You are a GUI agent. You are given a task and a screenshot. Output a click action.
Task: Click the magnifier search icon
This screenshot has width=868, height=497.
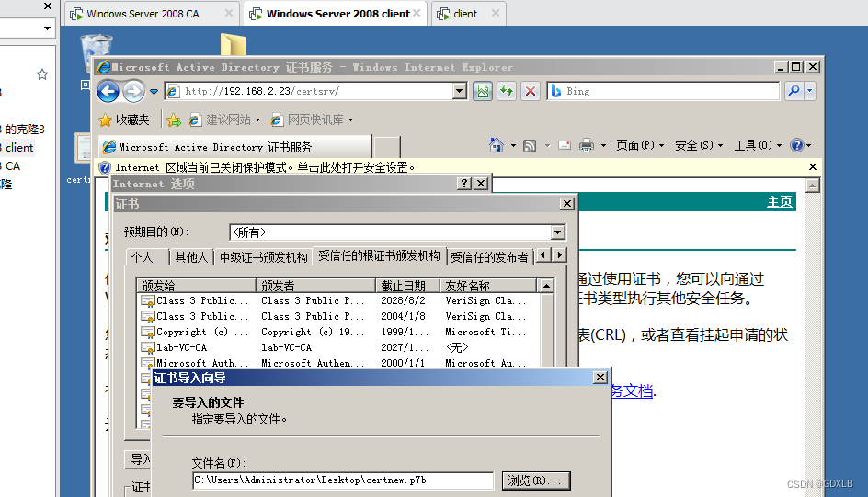click(x=794, y=91)
